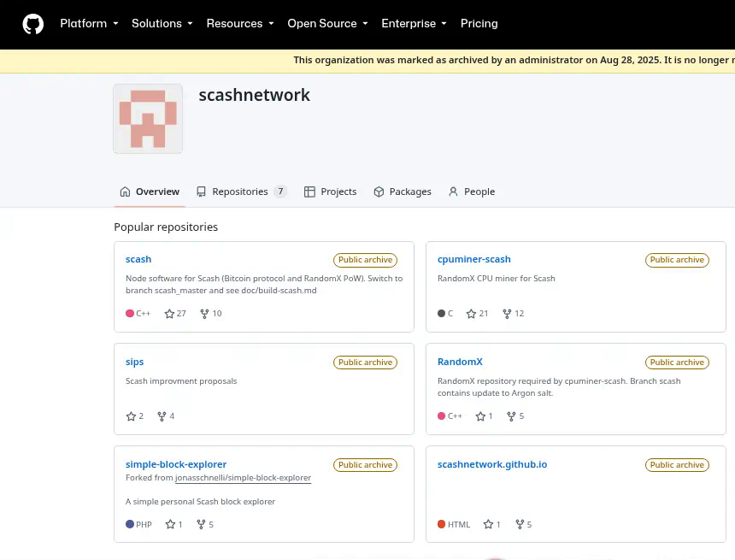Open the GitHub homepage logo
The height and width of the screenshot is (560, 735).
(x=32, y=24)
